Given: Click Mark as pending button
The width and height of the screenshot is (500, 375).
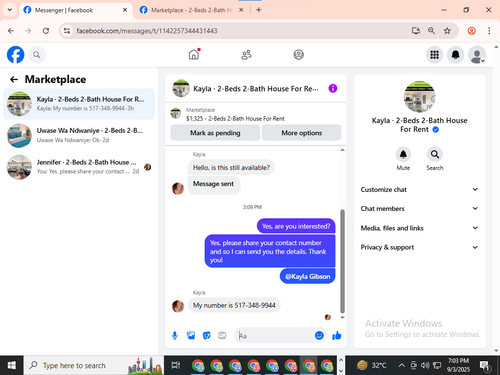Looking at the screenshot, I should pos(215,133).
